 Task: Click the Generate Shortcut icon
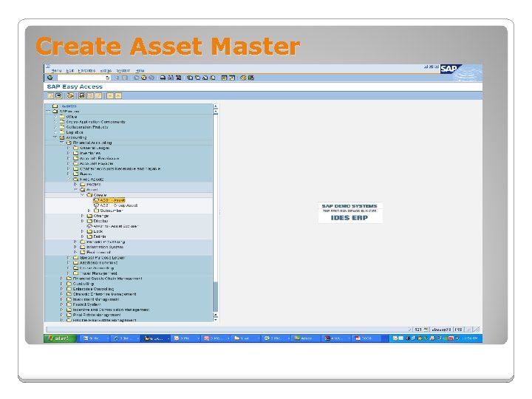(x=232, y=78)
